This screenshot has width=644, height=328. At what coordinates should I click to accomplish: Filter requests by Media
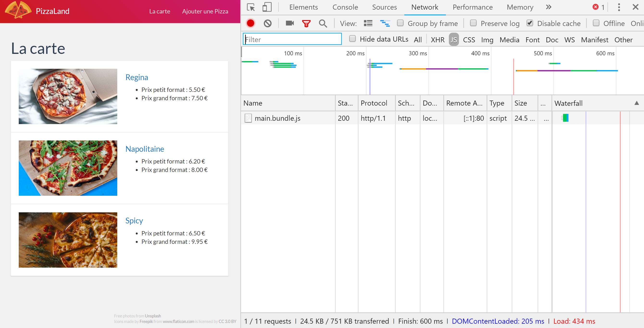coord(509,39)
